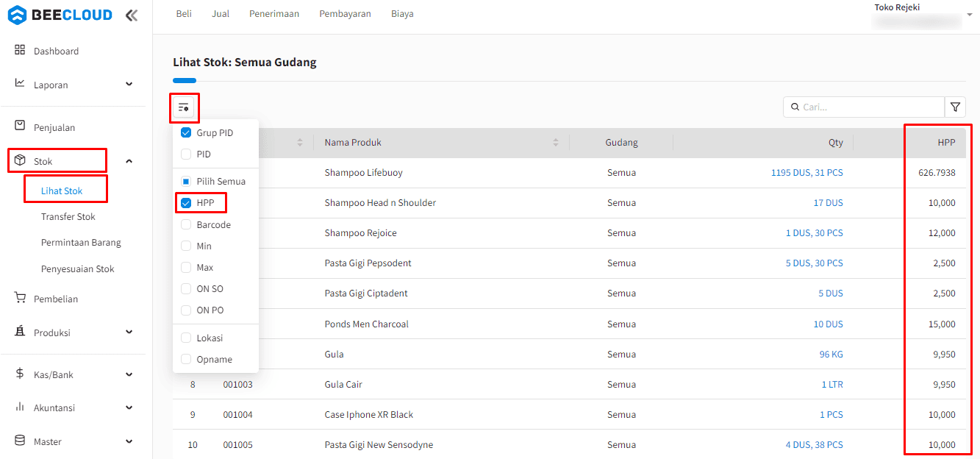The image size is (980, 459).
Task: Click the Akuntansi bar chart icon
Action: [20, 407]
